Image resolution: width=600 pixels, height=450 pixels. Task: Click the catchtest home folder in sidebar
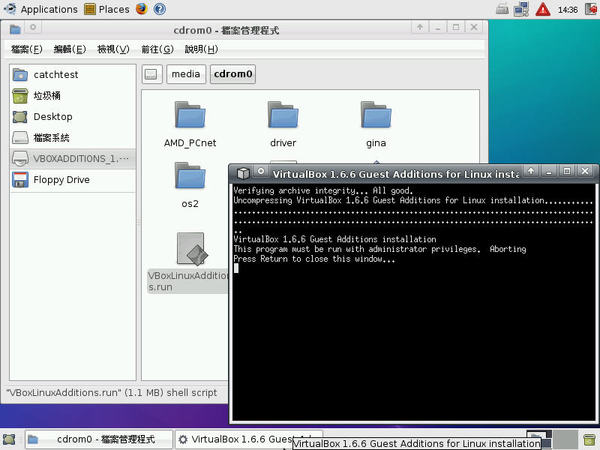(73, 75)
